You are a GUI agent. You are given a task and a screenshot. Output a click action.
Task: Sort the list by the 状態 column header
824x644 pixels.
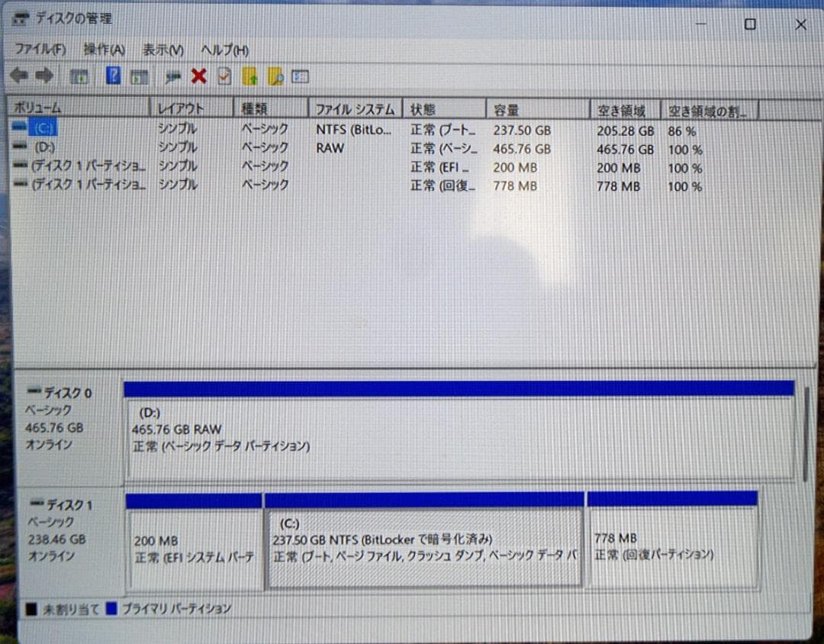(422, 108)
